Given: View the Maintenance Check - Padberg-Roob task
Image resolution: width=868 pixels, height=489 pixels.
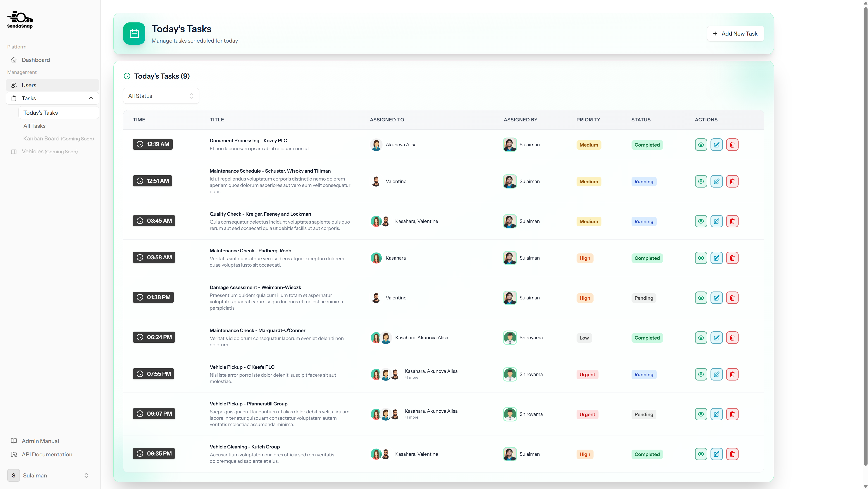Looking at the screenshot, I should tap(701, 258).
